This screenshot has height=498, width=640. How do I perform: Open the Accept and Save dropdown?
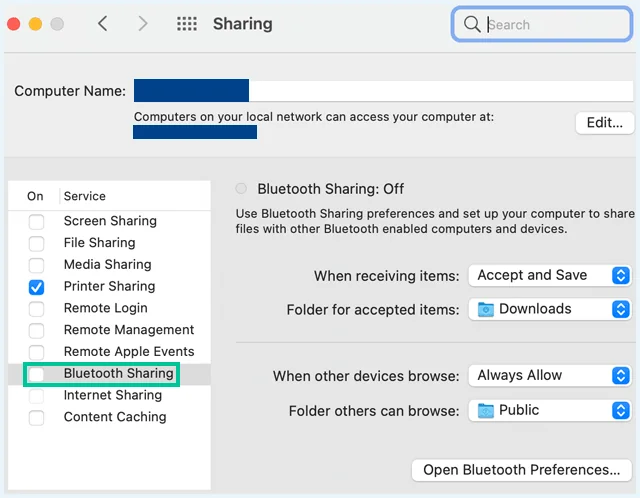click(x=550, y=275)
